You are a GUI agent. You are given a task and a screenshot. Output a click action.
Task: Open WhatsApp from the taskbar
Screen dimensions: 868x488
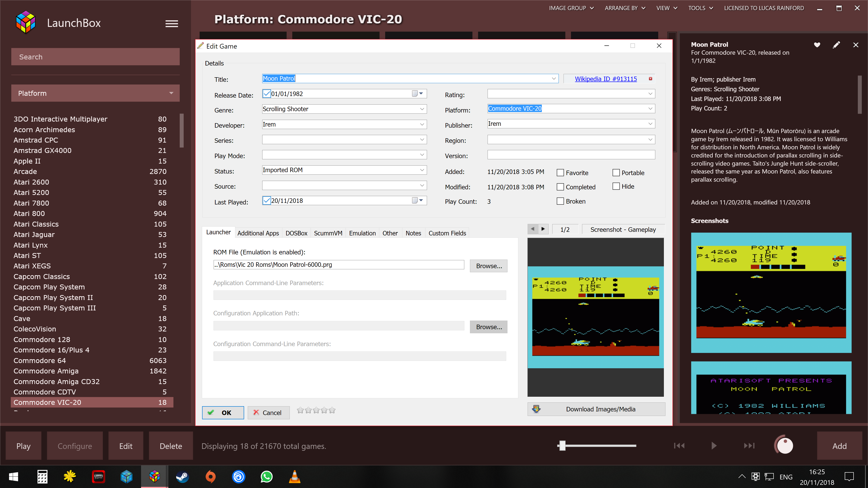point(267,477)
